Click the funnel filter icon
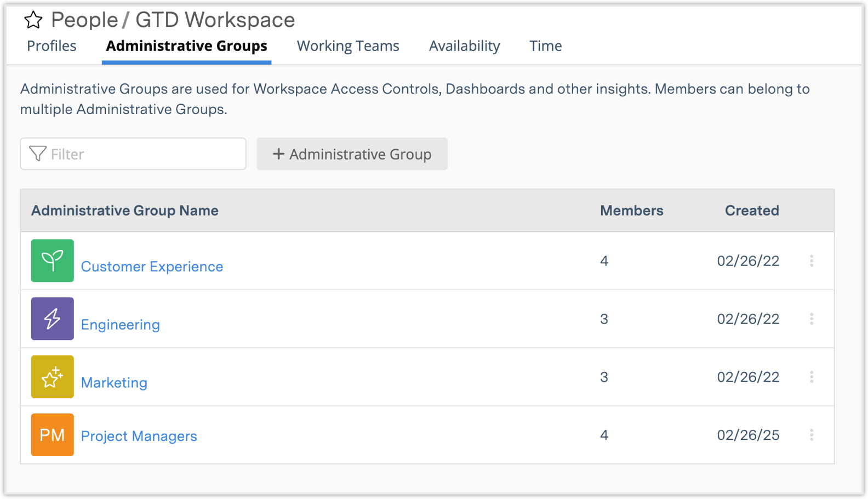 pyautogui.click(x=37, y=154)
